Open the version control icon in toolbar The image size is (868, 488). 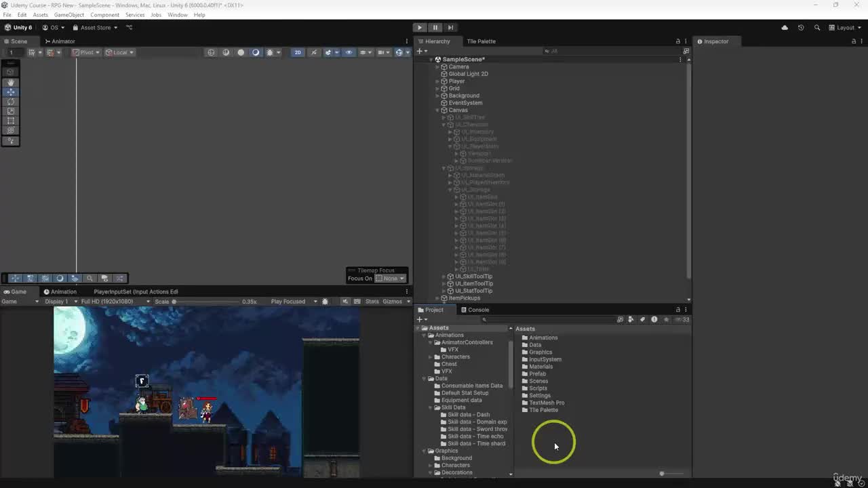130,28
